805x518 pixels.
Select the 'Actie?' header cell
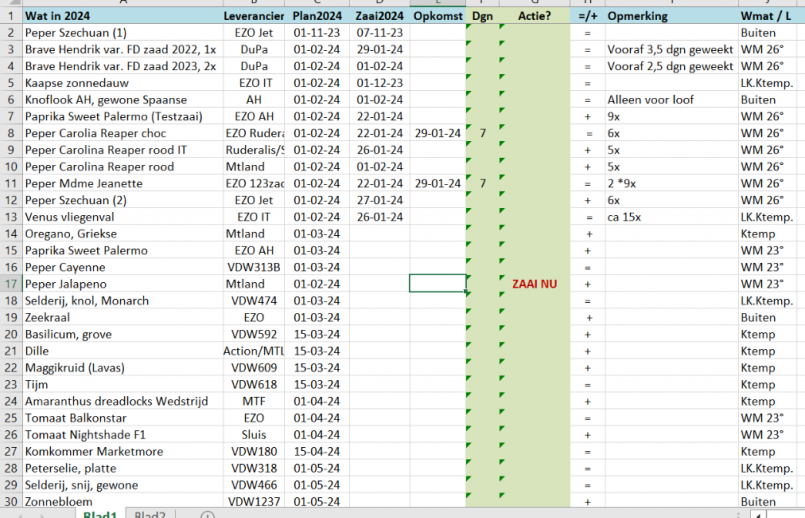pos(534,17)
